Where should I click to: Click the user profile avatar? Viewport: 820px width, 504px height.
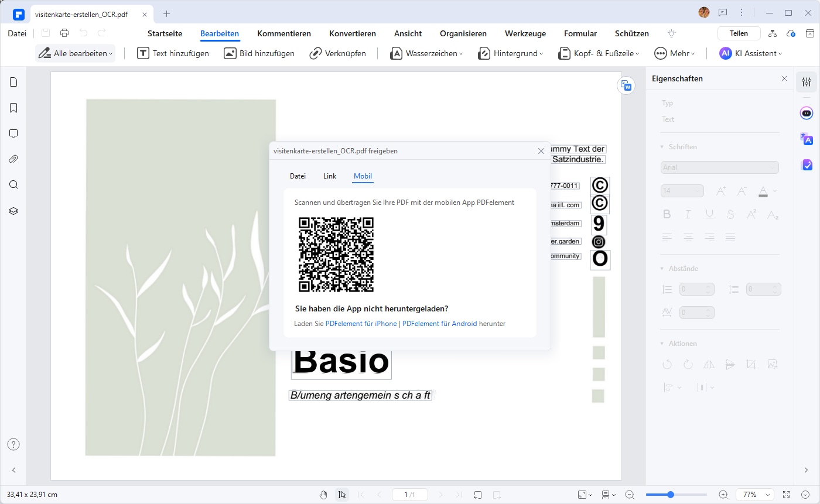click(x=704, y=12)
